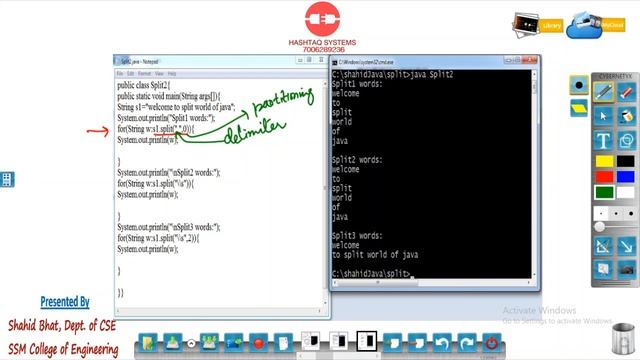
Task: Select the paint bucket fill tool
Action: click(x=626, y=116)
